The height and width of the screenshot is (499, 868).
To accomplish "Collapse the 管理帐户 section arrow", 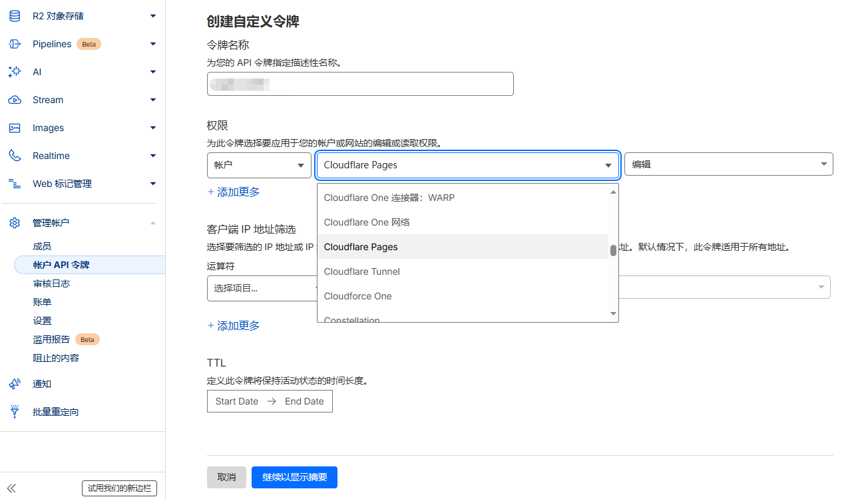I will coord(153,223).
